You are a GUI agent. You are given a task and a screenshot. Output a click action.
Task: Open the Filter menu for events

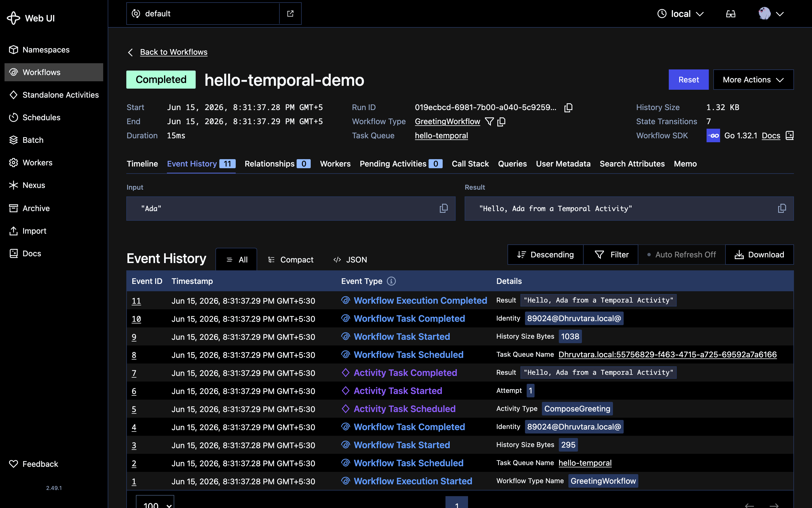611,255
